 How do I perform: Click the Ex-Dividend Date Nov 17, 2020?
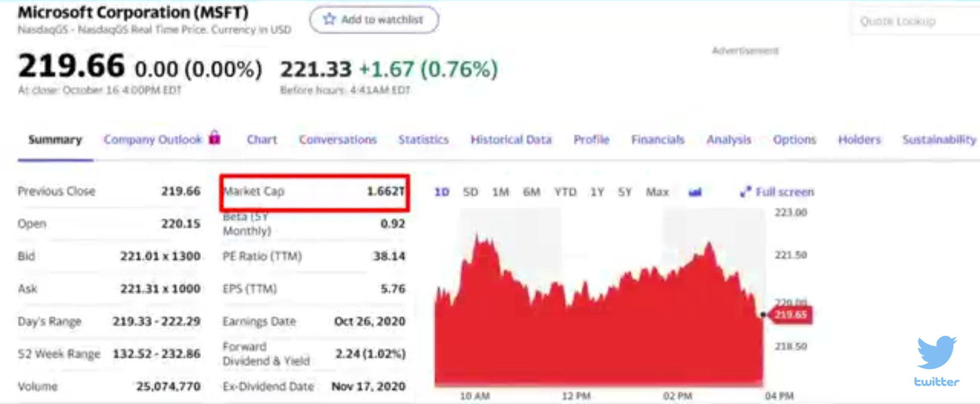click(369, 387)
